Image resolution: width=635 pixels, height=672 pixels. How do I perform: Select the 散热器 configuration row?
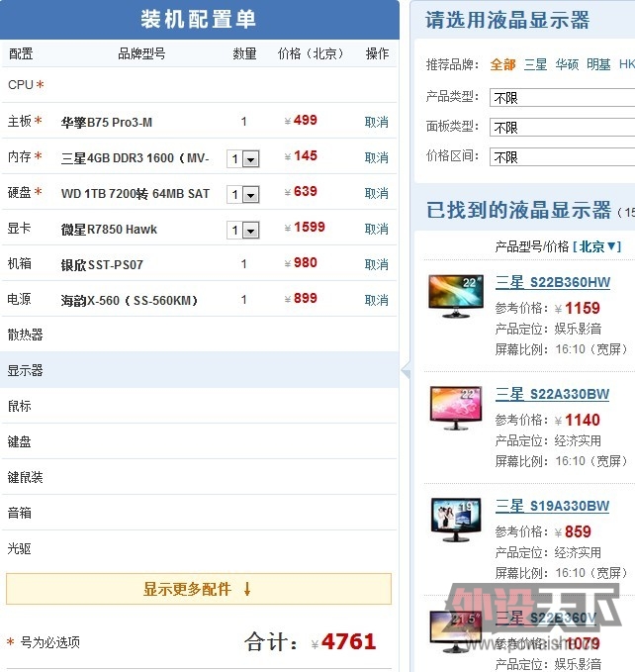200,335
